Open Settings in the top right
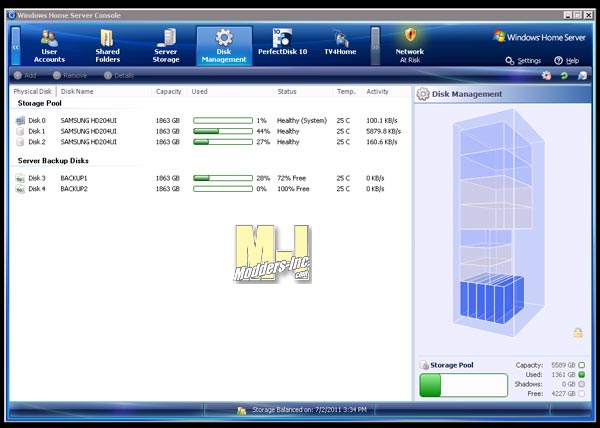The image size is (600, 428). [x=523, y=61]
